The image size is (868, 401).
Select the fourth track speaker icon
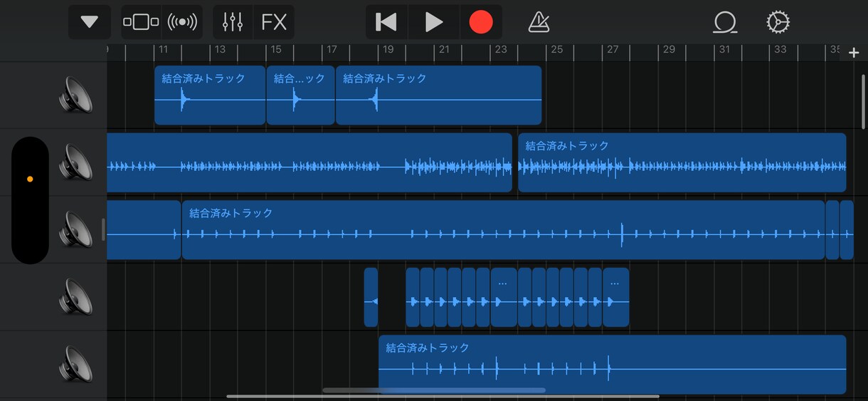pos(75,296)
